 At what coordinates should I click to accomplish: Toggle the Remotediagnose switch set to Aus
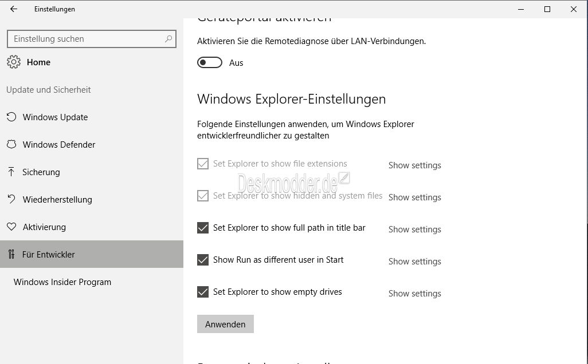pyautogui.click(x=210, y=62)
